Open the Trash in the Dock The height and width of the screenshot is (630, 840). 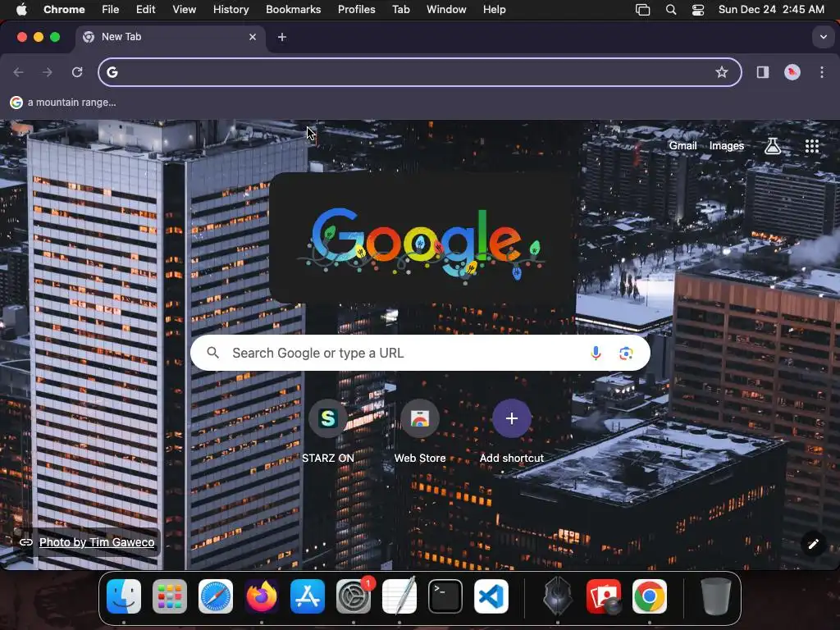[x=715, y=596]
